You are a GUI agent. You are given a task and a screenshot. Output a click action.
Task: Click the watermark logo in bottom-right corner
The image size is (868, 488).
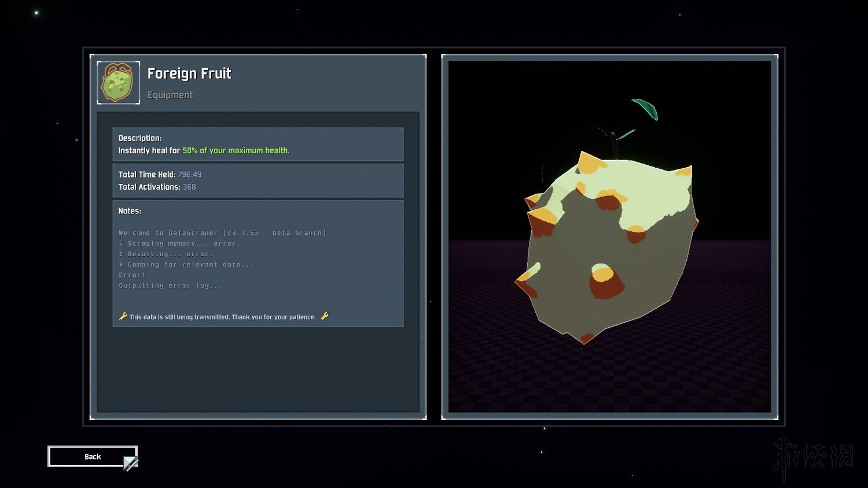coord(813,457)
